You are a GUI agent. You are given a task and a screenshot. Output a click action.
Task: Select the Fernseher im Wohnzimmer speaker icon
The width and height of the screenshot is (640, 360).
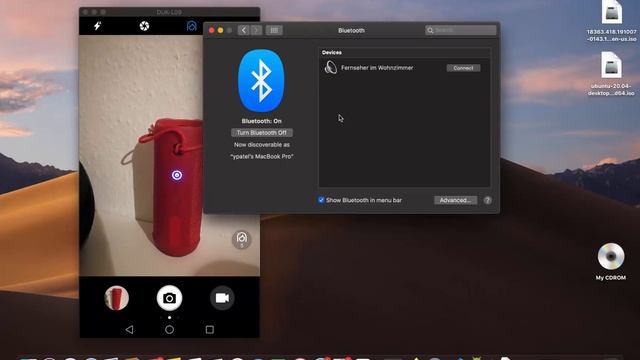point(331,67)
